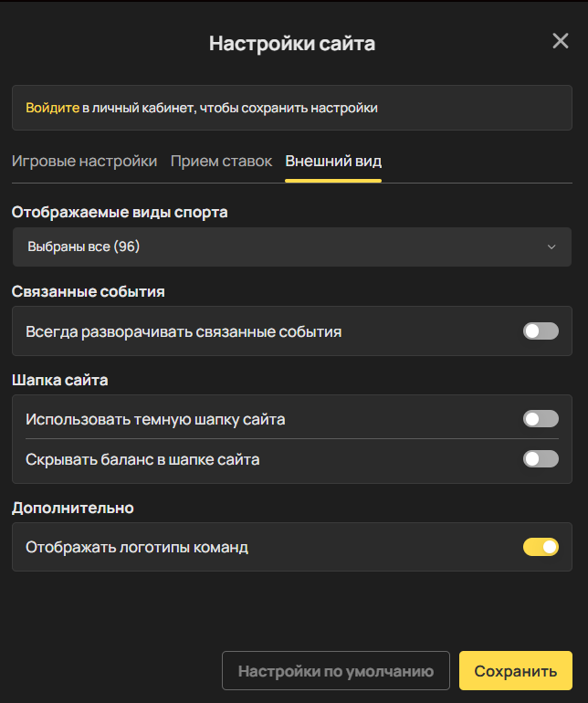Click the chevron arrow in sports selector

point(551,247)
